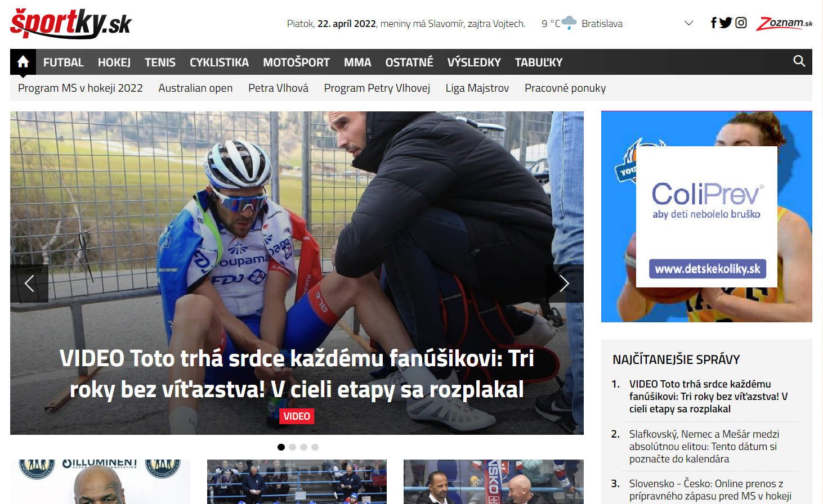823x504 pixels.
Task: Select the third carousel dot
Action: [x=303, y=447]
